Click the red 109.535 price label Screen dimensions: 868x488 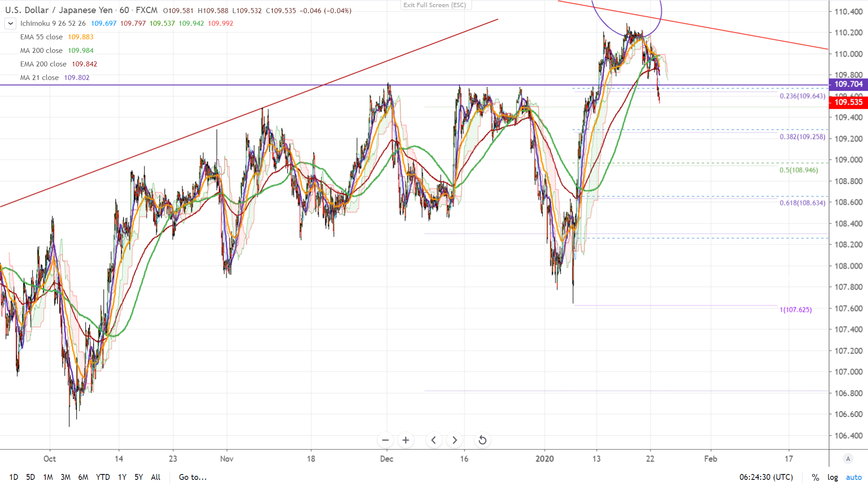pos(848,102)
